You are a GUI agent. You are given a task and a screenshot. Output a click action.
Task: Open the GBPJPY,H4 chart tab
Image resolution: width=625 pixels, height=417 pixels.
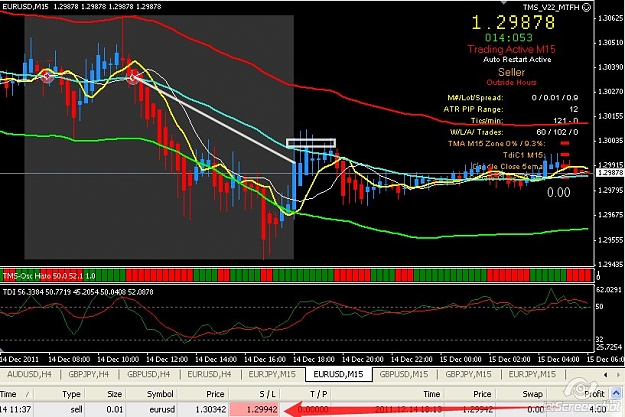coord(88,374)
